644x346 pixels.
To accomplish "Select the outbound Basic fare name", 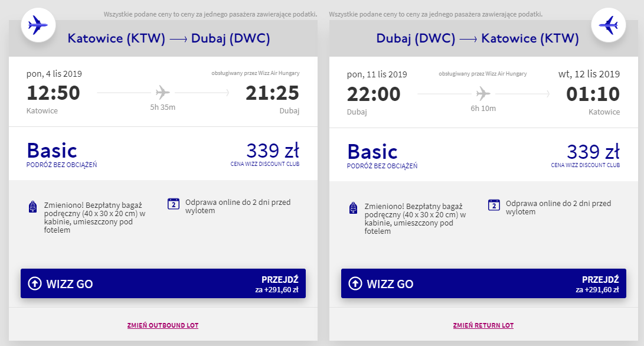I will click(52, 151).
